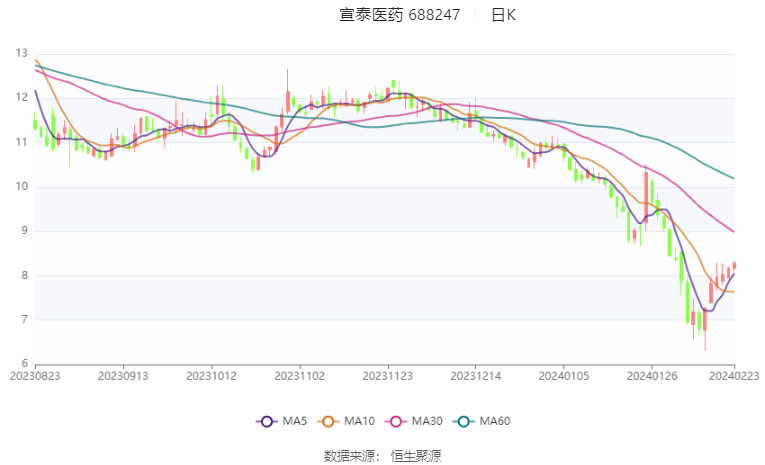The image size is (765, 465).
Task: Click the 7 price axis label
Action: 24,320
